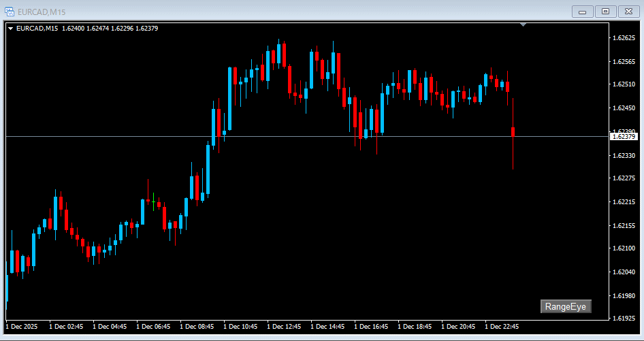Click the 1.62275 level on price scale
Screen dimensions: 644x341
[624, 178]
